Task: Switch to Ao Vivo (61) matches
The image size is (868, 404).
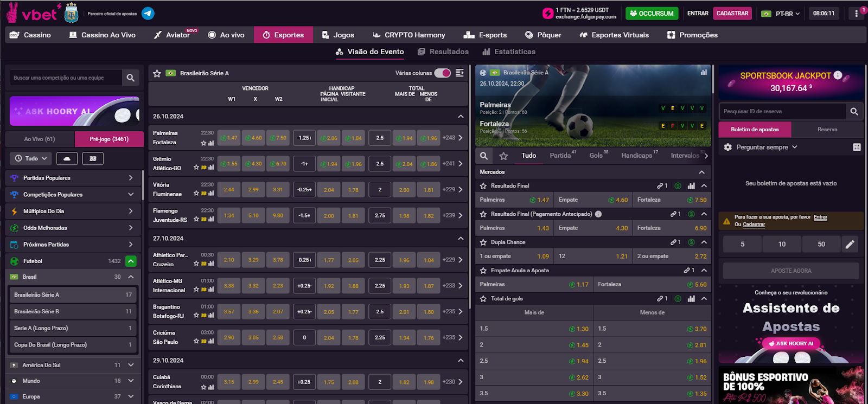Action: [40, 139]
